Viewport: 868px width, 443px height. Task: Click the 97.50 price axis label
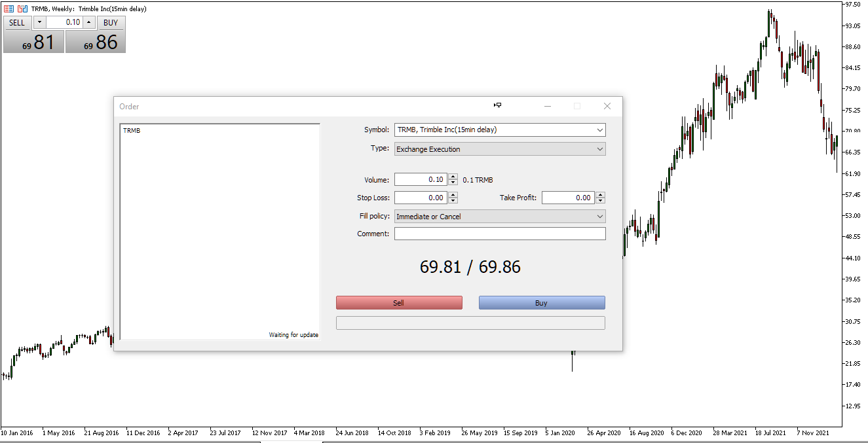click(853, 5)
